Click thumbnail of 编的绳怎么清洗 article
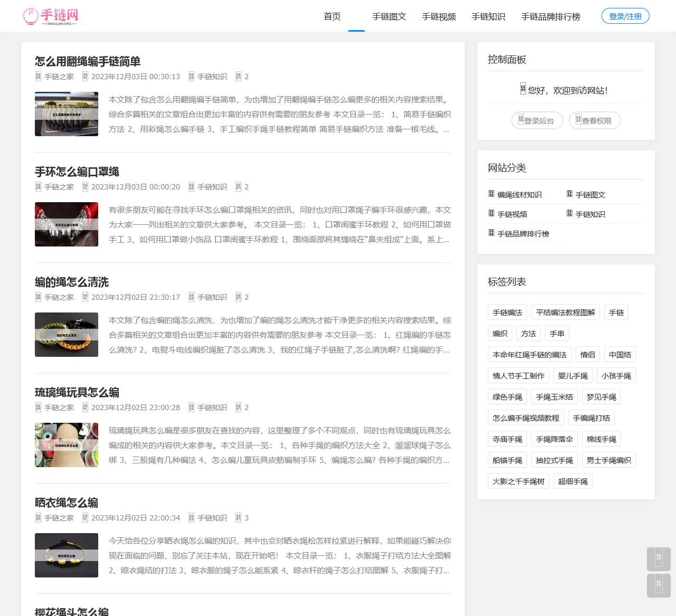Viewport: 676px width, 616px height. coord(67,335)
